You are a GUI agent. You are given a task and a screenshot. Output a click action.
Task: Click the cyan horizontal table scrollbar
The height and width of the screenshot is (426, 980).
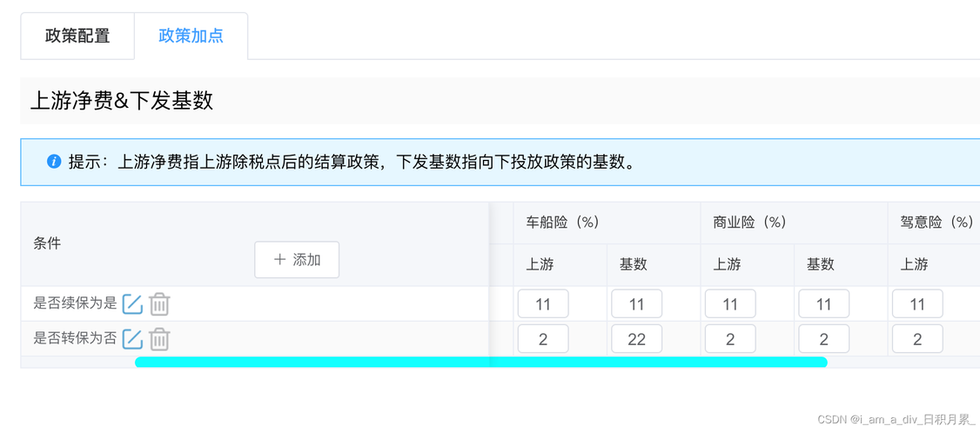pyautogui.click(x=481, y=363)
